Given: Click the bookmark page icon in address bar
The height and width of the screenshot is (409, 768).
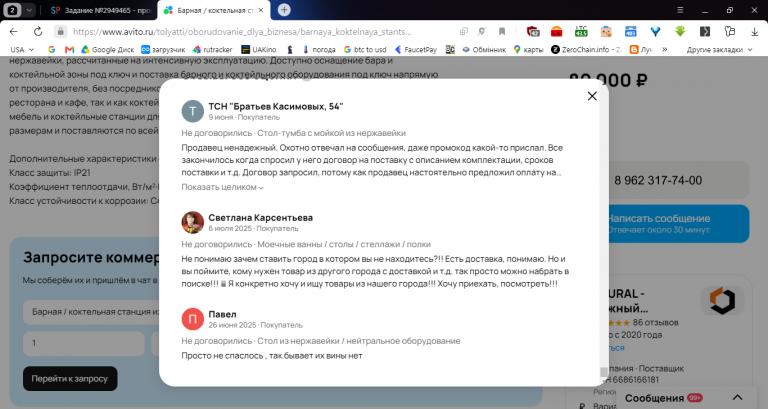Looking at the screenshot, I should 502,31.
